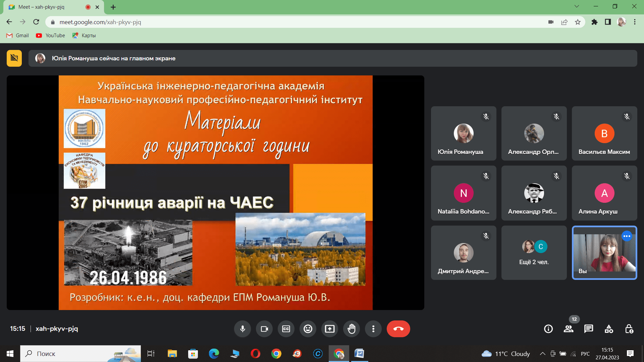Turn on captions with the CC button
Screen dimensions: 644x362
(x=286, y=329)
